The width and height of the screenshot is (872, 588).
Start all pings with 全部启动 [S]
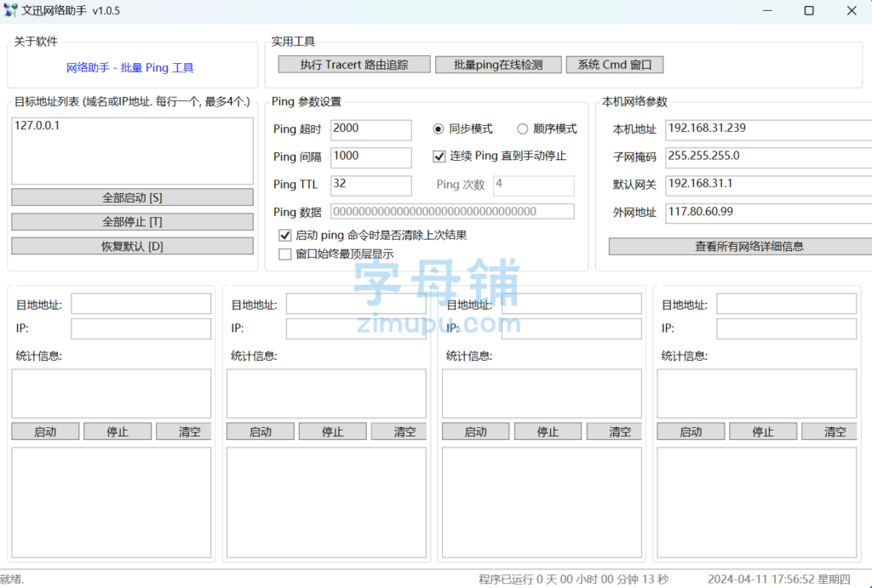point(132,197)
